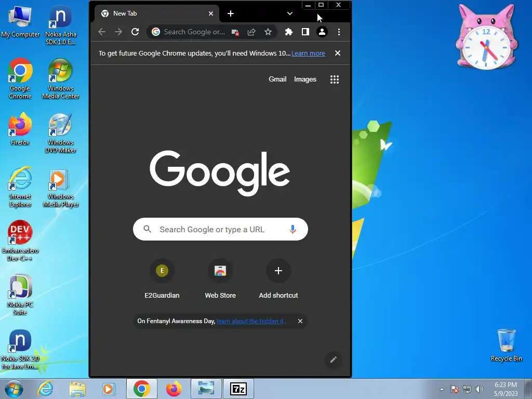Open the network tray icon

[x=467, y=389]
